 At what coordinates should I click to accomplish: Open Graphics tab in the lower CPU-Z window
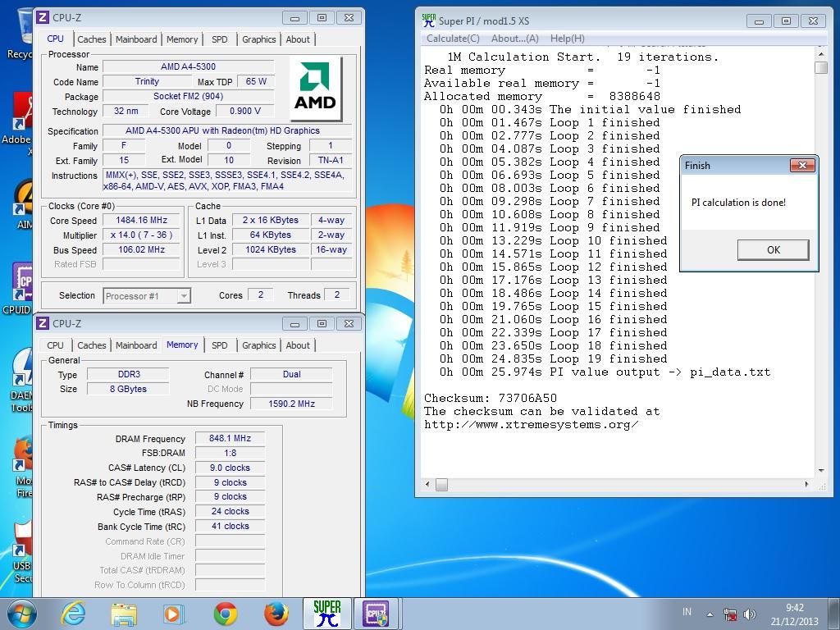tap(258, 345)
